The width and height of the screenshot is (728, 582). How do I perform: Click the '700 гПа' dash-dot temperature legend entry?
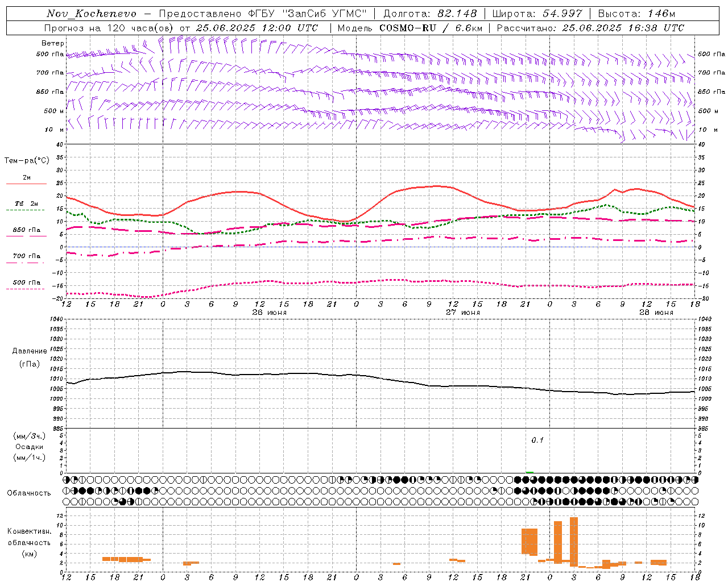click(x=26, y=259)
